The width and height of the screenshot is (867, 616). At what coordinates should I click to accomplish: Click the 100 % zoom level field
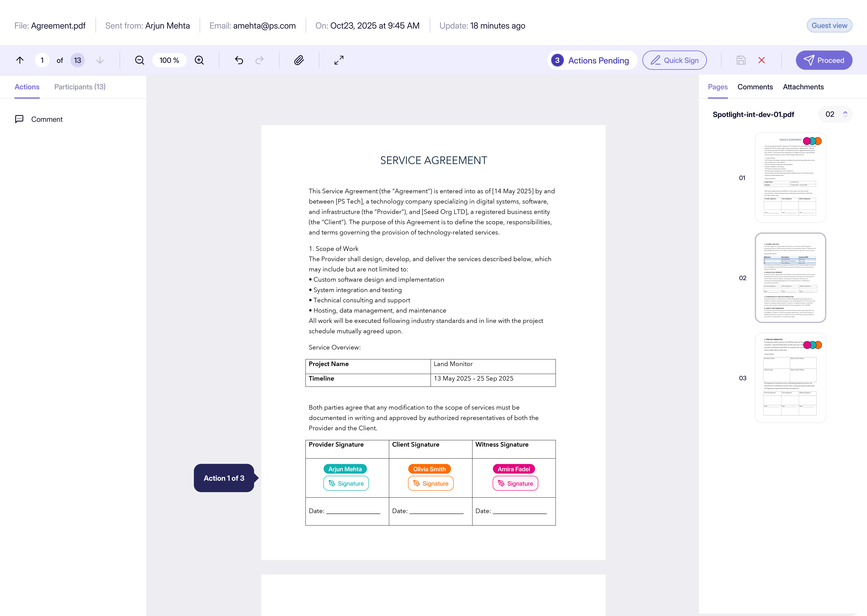(169, 60)
